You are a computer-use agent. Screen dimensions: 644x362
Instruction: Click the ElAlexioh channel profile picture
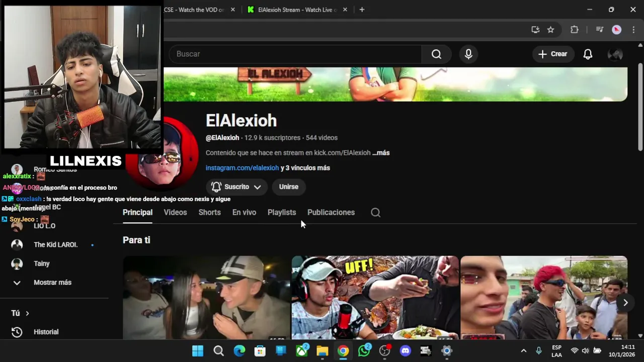pos(162,153)
